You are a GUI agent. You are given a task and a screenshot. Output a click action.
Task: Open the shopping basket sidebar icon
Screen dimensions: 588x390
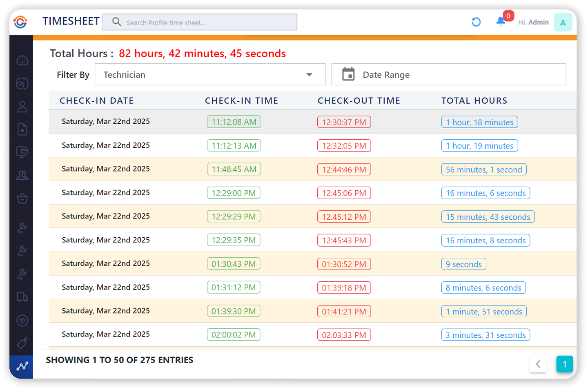pyautogui.click(x=22, y=198)
